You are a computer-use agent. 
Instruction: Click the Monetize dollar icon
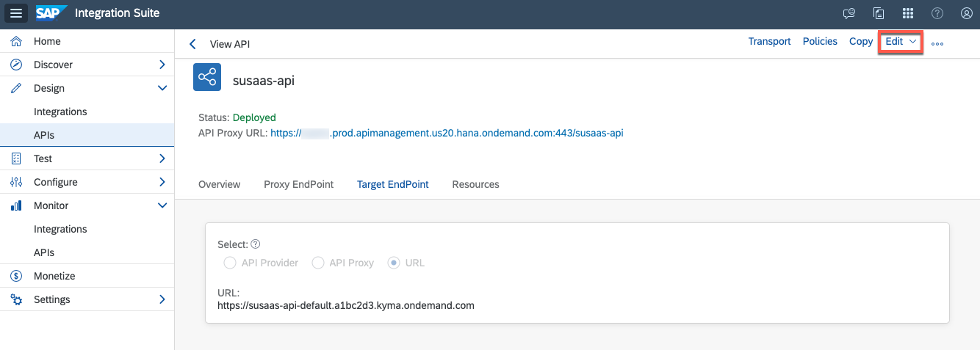[16, 276]
